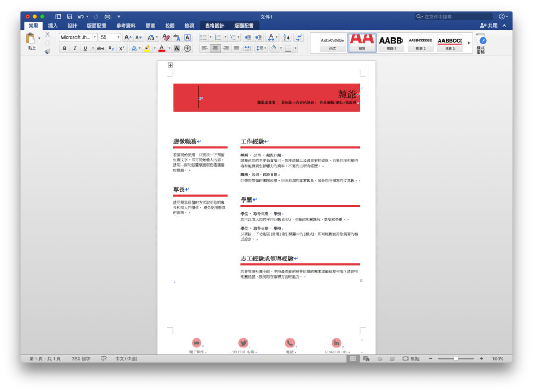Click the distributed alignment icon
The height and width of the screenshot is (392, 533).
click(x=247, y=48)
